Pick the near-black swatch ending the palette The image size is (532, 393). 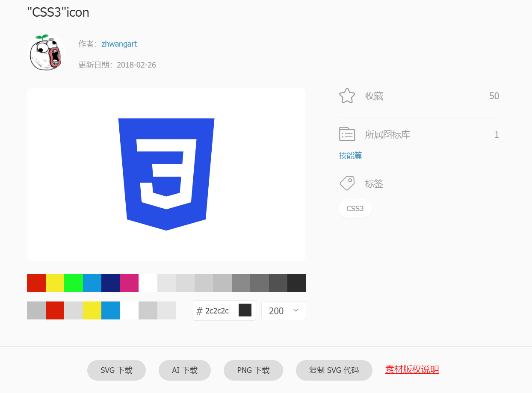click(x=297, y=283)
